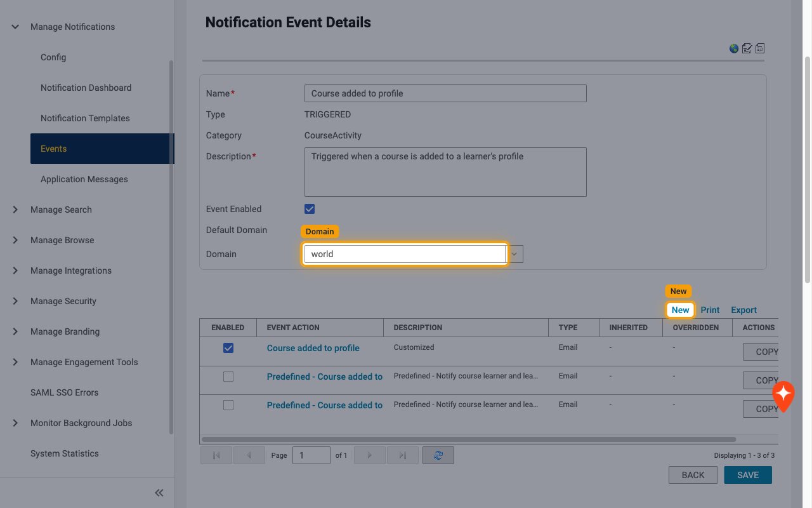This screenshot has width=812, height=508.
Task: Select Application Messages in the sidebar
Action: 84,179
